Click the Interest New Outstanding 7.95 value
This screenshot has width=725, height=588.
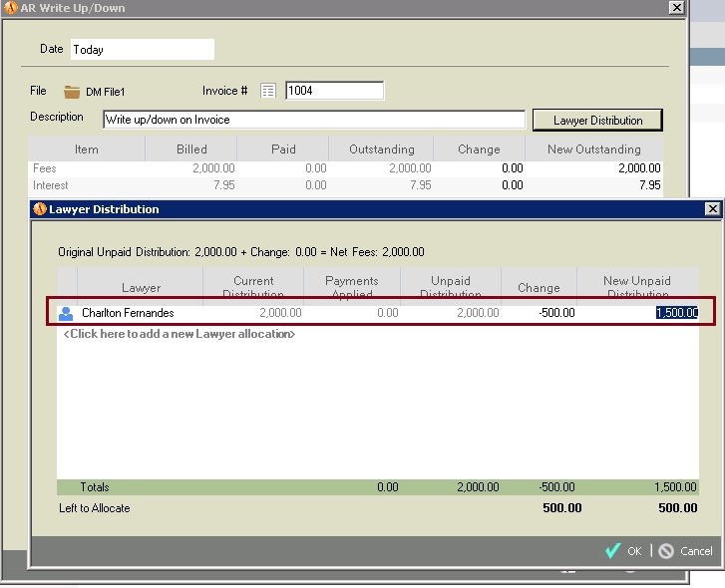point(649,185)
